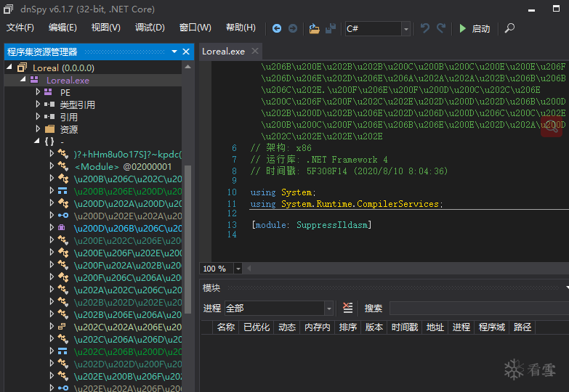Collapse the Loreal.exe module node
The image size is (569, 392).
click(23, 79)
